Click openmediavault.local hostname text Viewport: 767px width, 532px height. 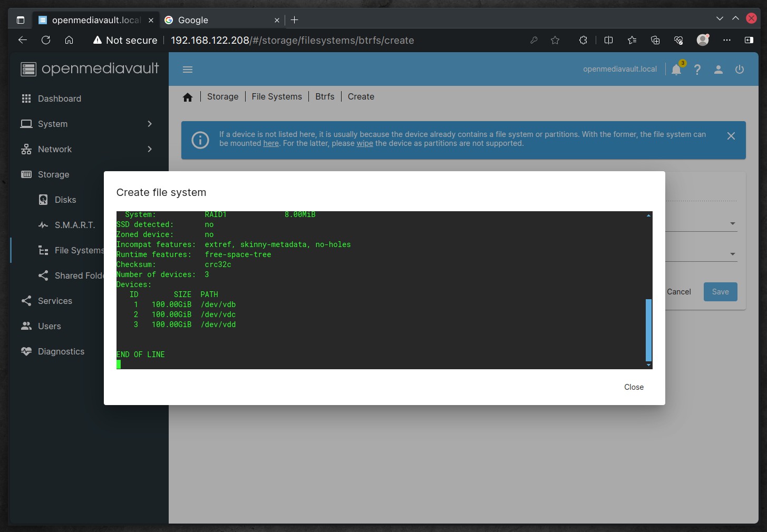coord(620,70)
